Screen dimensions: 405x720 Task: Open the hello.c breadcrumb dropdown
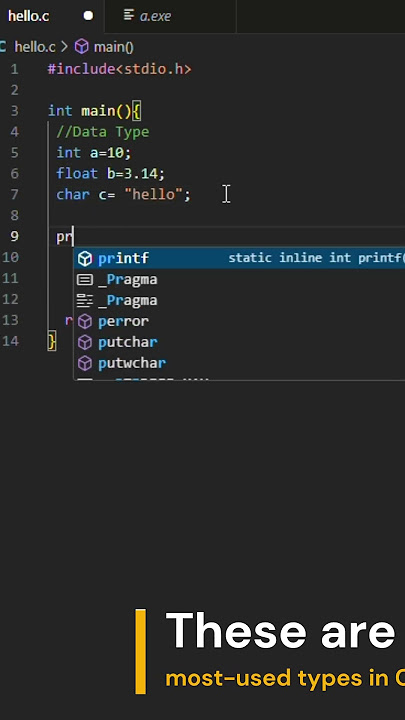click(x=35, y=47)
